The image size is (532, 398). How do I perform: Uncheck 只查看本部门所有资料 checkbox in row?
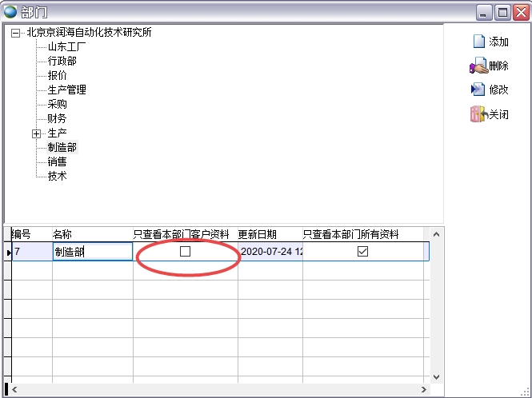point(363,251)
